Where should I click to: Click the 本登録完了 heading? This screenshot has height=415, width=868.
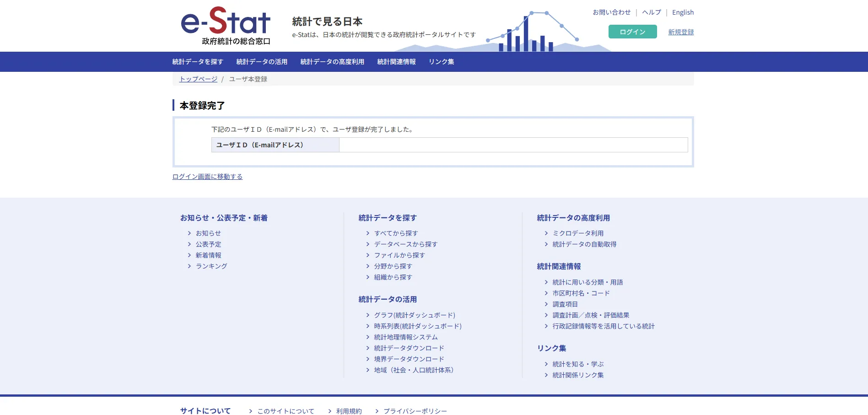point(202,106)
